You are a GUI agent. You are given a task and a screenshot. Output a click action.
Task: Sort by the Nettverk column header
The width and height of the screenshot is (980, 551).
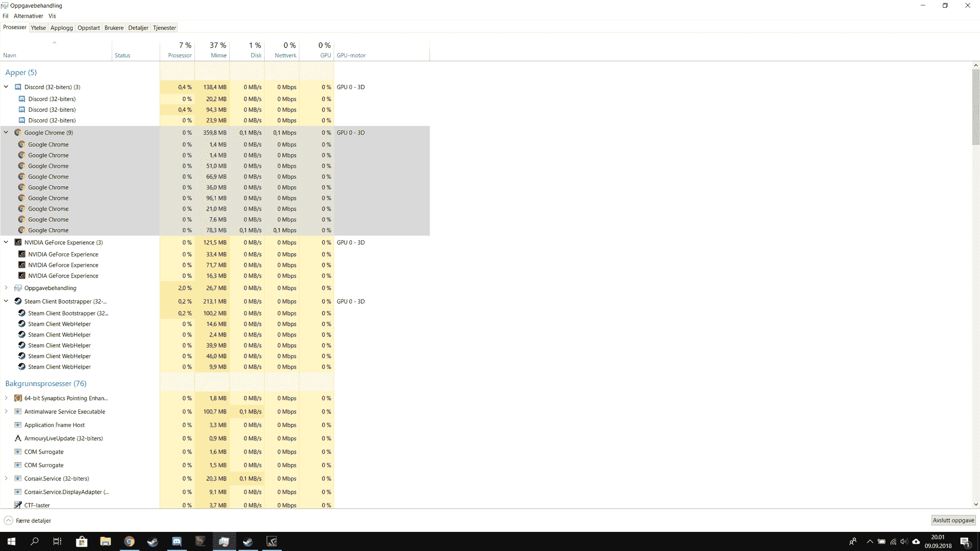[x=282, y=50]
